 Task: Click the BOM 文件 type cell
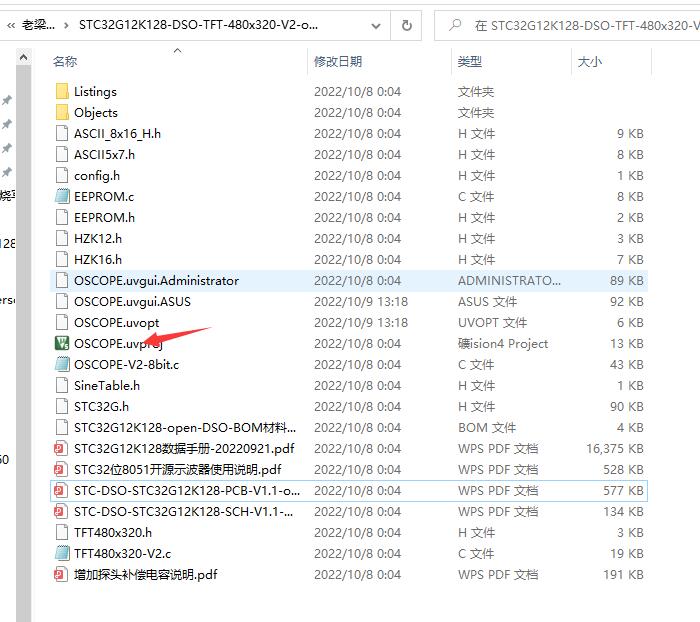pyautogui.click(x=487, y=427)
